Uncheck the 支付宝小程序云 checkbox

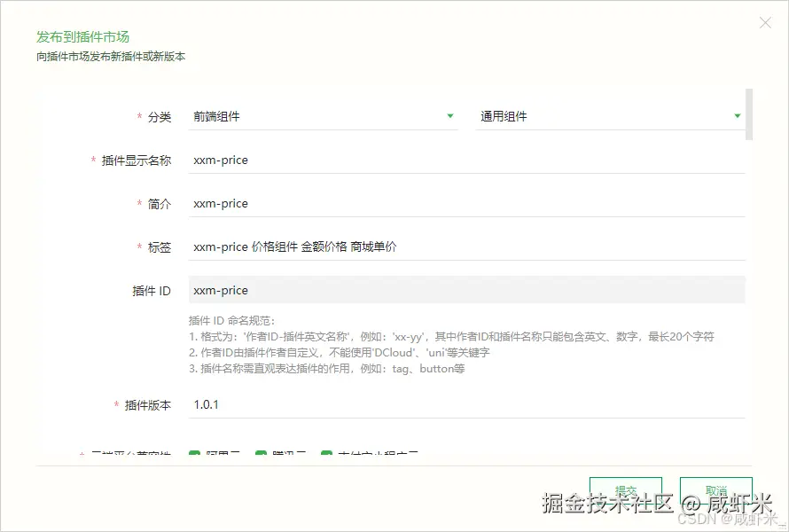point(325,453)
